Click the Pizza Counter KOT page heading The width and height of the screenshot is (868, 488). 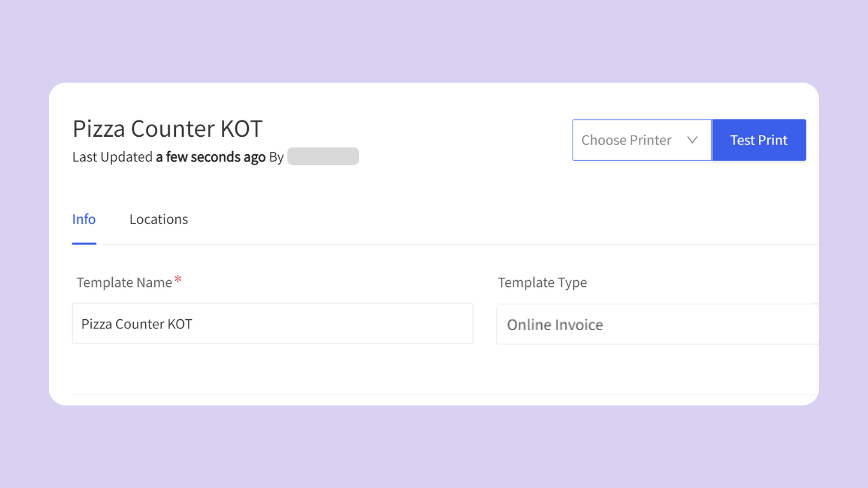167,128
